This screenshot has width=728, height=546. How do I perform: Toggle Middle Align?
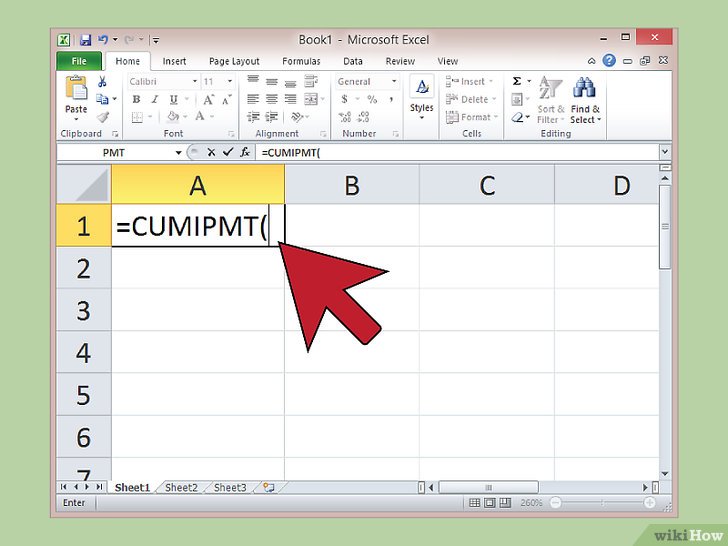[x=272, y=82]
